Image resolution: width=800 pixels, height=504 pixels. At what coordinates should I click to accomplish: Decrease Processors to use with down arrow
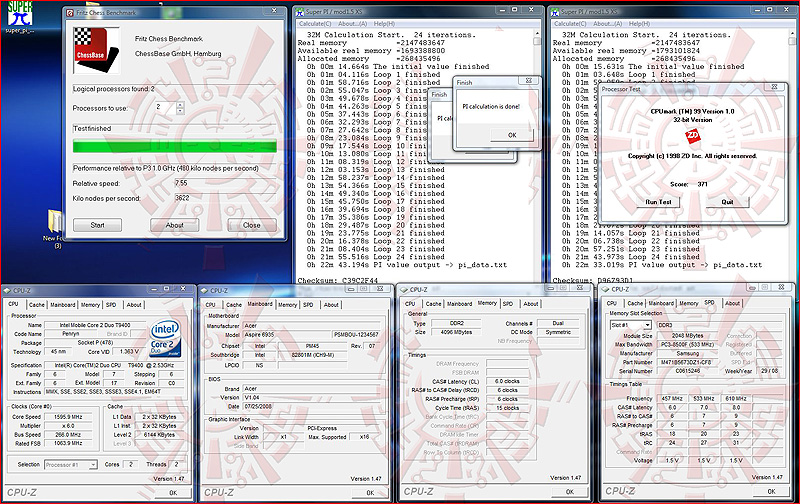[180, 111]
